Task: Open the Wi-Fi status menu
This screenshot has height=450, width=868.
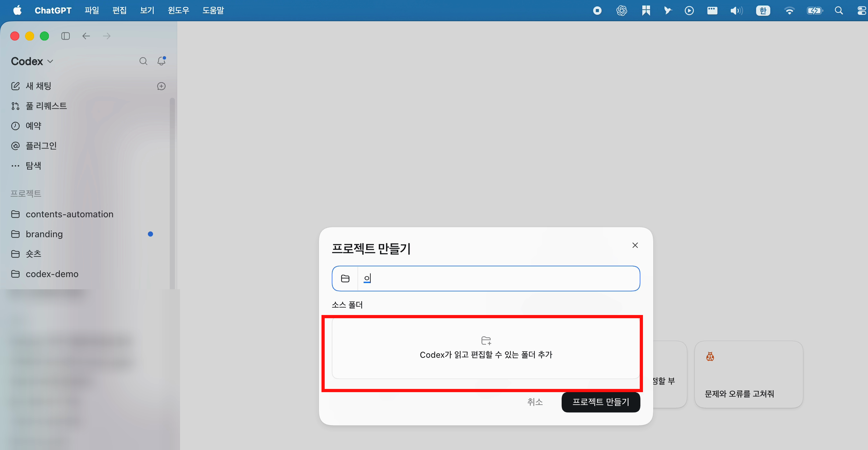Action: click(790, 11)
